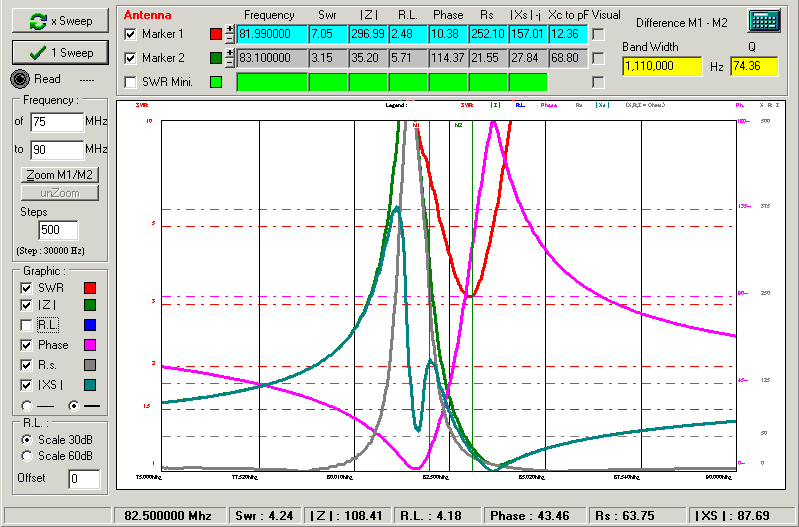
Task: Click the SWR red color swatch
Action: tap(91, 288)
